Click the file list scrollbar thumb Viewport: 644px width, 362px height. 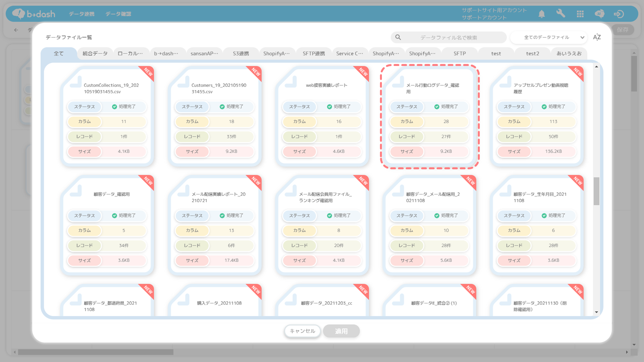coord(596,191)
